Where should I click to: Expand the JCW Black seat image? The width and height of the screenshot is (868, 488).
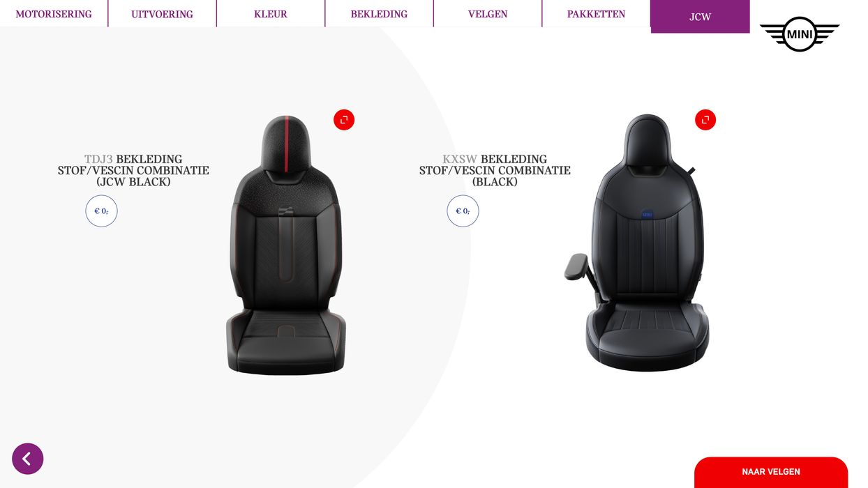click(344, 120)
